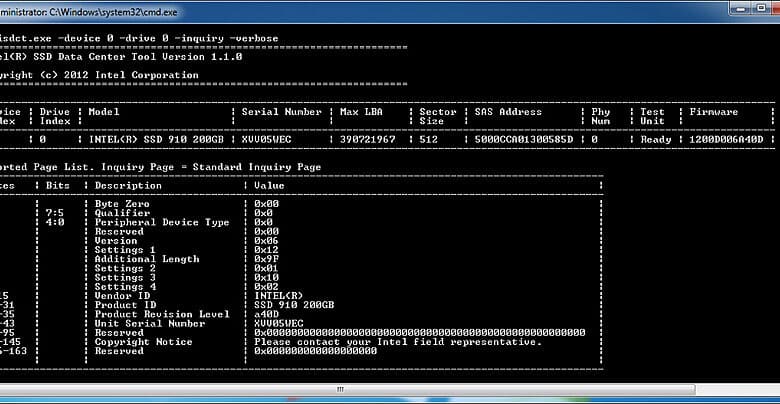Click the Model column header
The image size is (780, 404).
coord(103,112)
